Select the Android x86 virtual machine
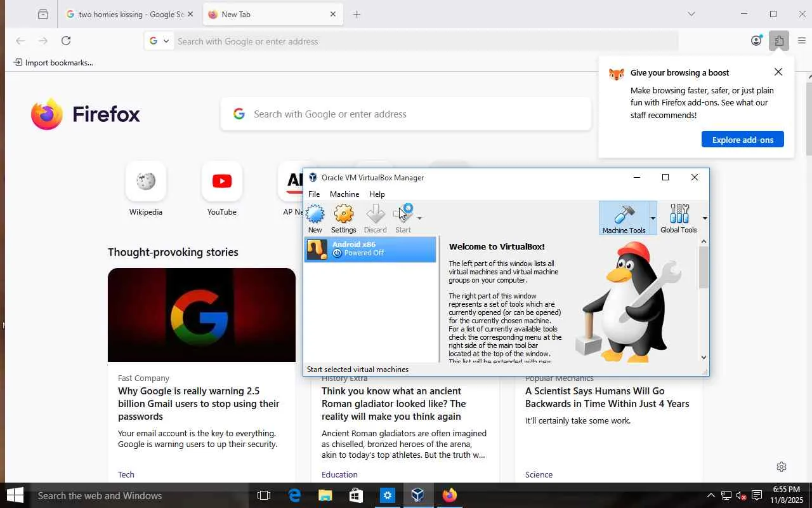 coord(370,249)
